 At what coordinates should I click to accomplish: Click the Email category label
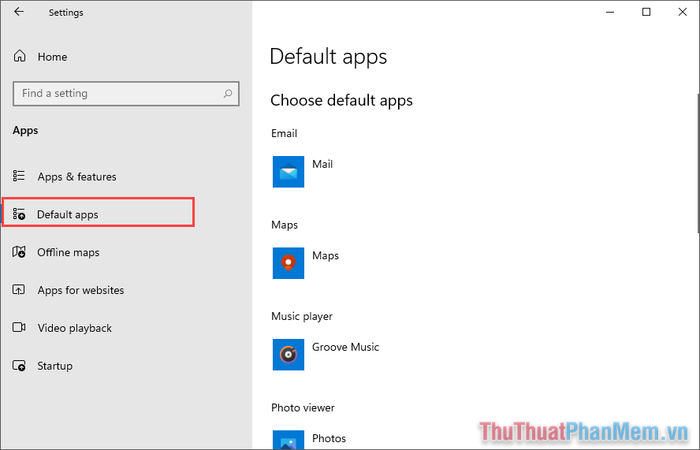[x=284, y=133]
